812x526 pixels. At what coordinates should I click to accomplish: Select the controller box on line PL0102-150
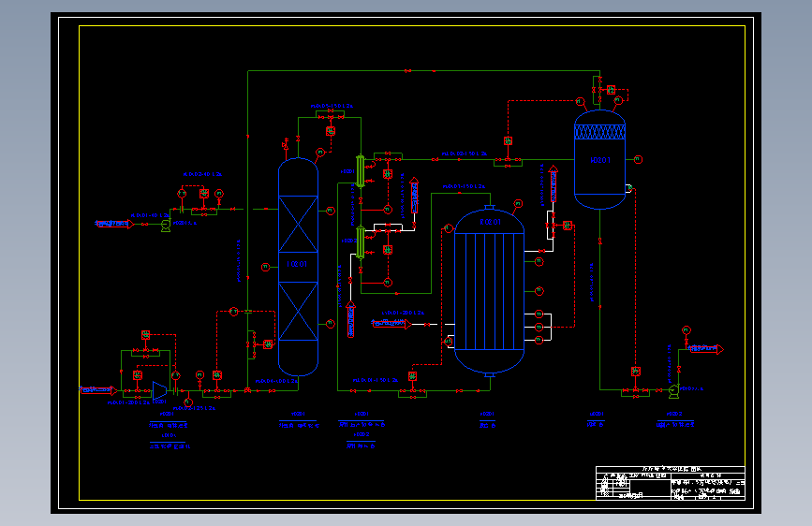[508, 140]
